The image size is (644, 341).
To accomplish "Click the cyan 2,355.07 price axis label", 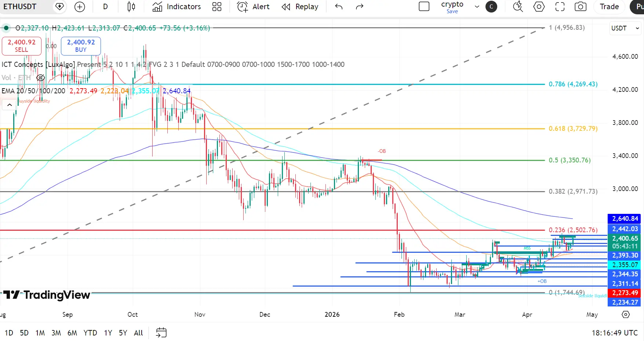I will 625,265.
